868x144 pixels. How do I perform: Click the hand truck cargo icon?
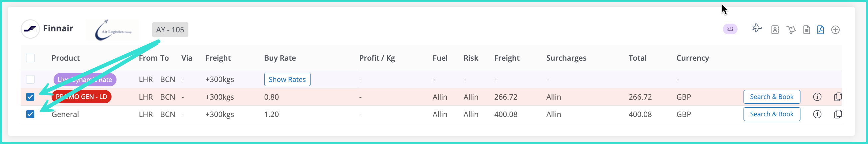point(791,30)
